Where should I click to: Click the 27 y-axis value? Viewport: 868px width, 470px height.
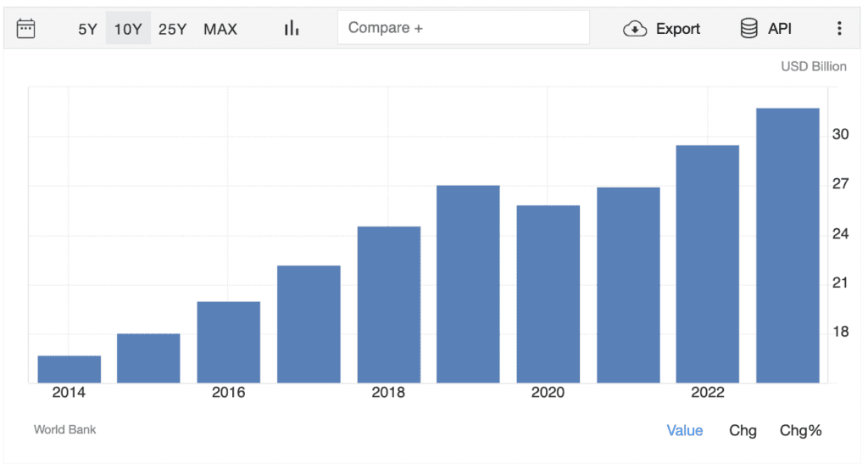(x=840, y=183)
